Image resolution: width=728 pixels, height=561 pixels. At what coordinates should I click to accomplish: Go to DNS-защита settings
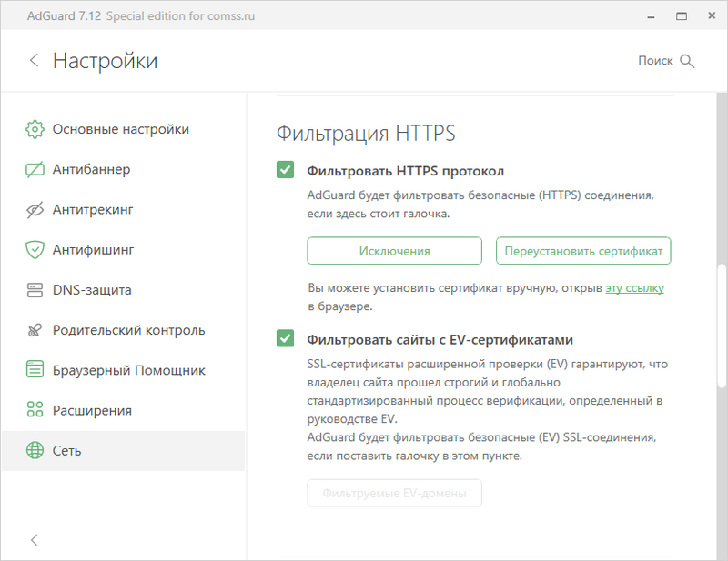tap(123, 290)
